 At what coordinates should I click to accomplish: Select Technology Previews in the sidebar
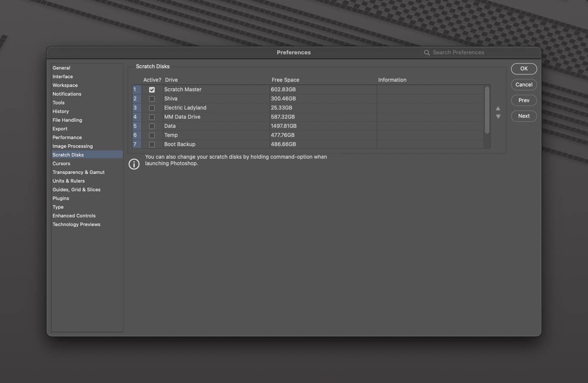coord(76,224)
